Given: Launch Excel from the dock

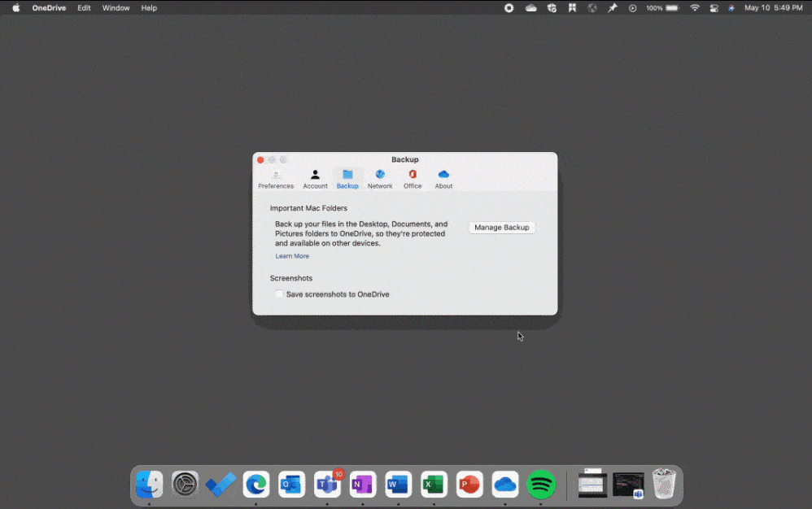Looking at the screenshot, I should (434, 485).
